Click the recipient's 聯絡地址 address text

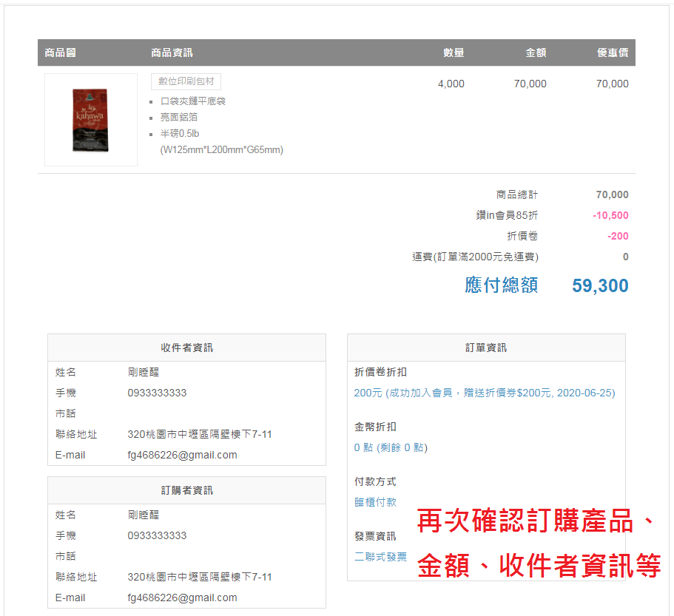pyautogui.click(x=199, y=434)
